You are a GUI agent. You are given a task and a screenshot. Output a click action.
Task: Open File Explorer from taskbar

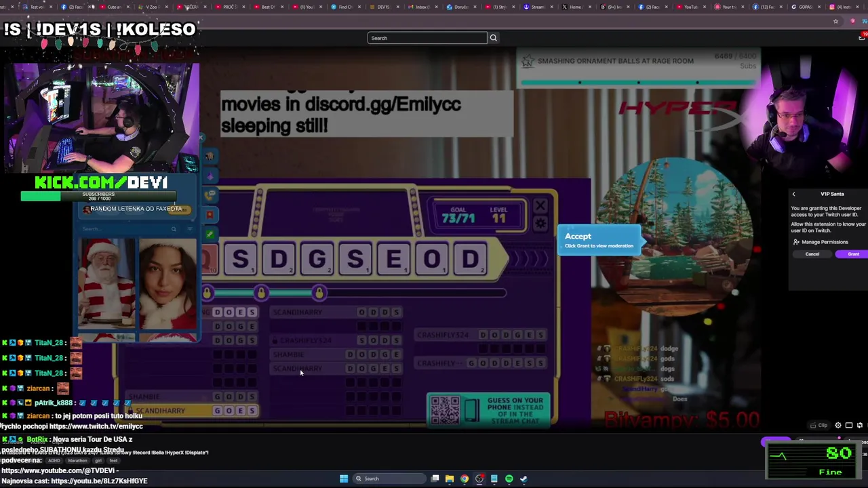pyautogui.click(x=449, y=479)
